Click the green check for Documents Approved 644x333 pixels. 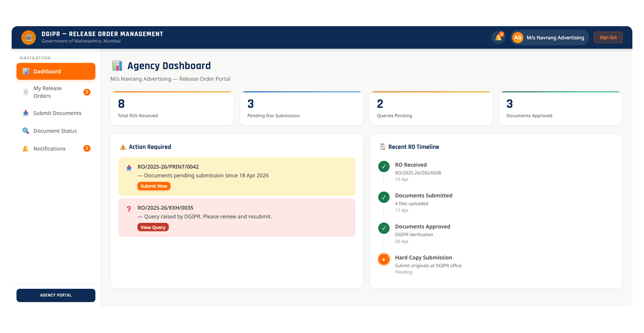tap(384, 228)
